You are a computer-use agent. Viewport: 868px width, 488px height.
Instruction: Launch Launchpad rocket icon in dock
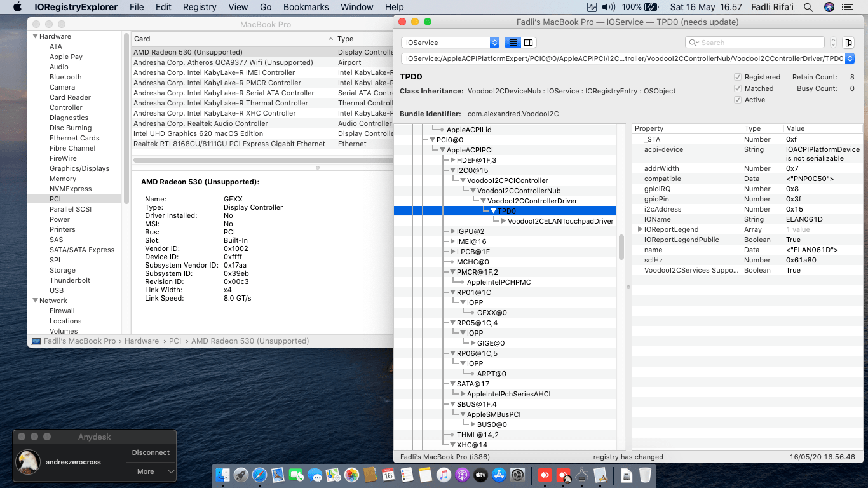(x=241, y=475)
